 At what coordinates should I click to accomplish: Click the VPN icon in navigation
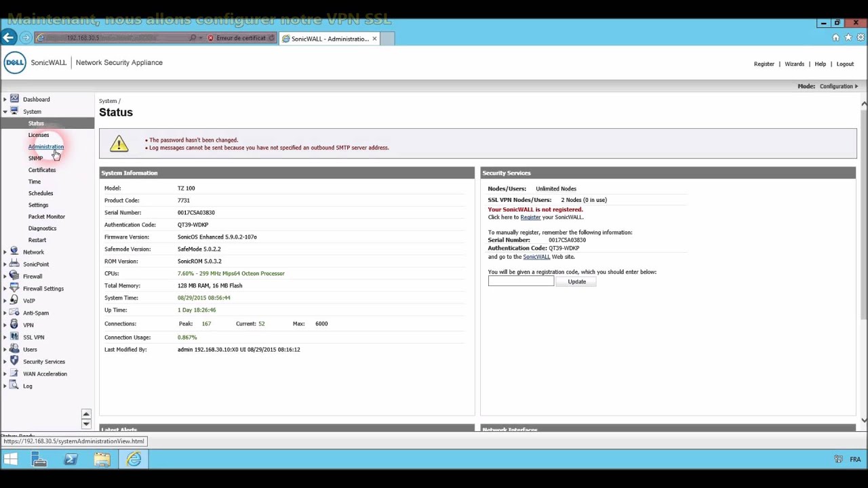[14, 325]
